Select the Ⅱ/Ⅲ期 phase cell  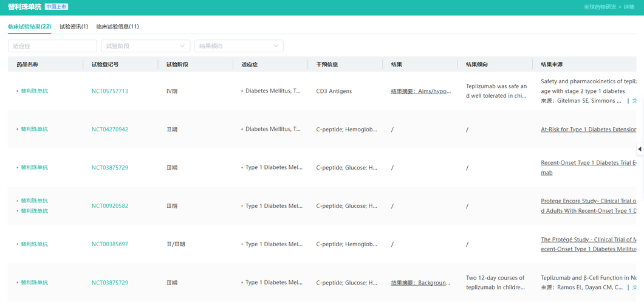click(176, 244)
